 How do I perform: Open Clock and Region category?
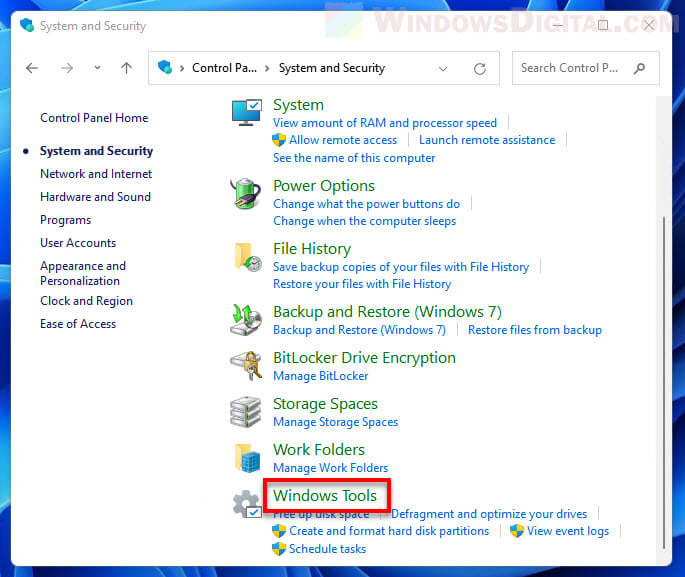tap(86, 301)
